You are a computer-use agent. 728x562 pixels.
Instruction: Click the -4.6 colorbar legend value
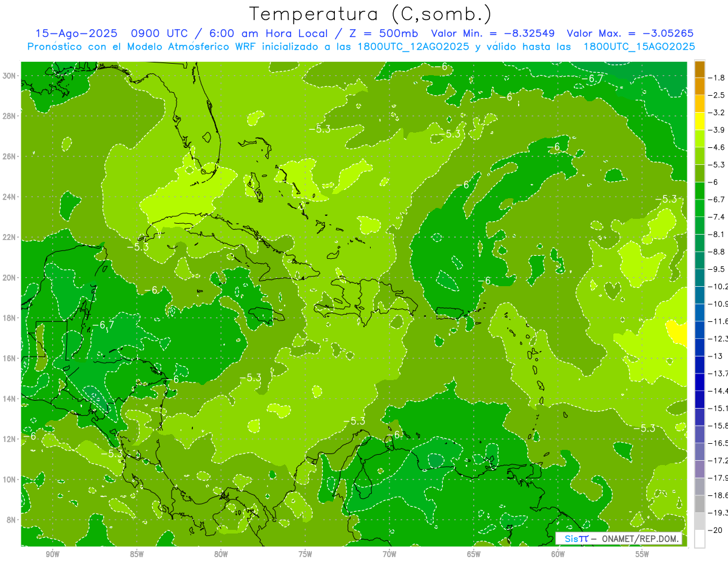coord(716,147)
